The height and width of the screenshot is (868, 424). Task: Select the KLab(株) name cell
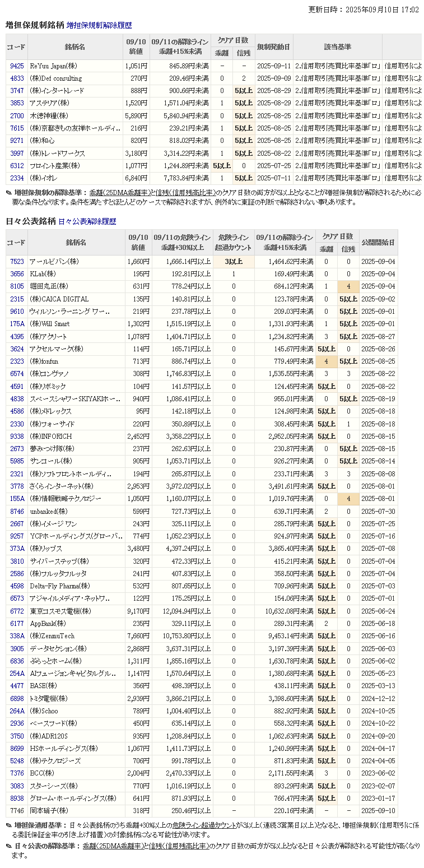tap(77, 274)
